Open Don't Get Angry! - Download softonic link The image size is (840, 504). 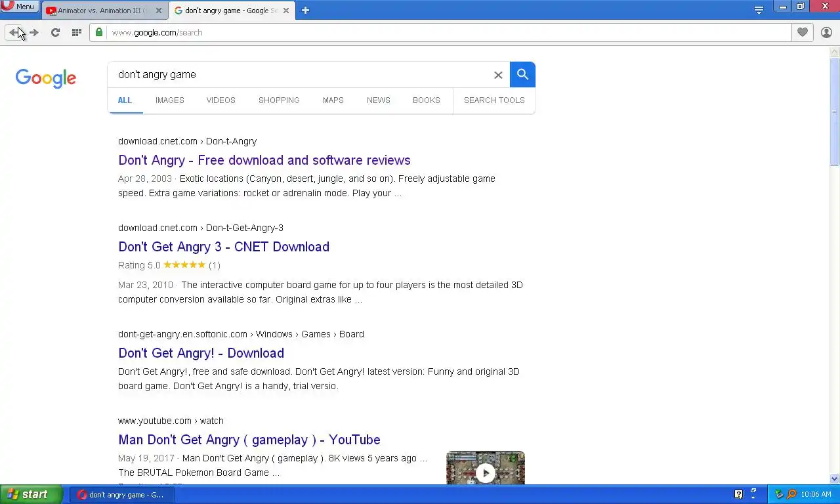pos(201,353)
